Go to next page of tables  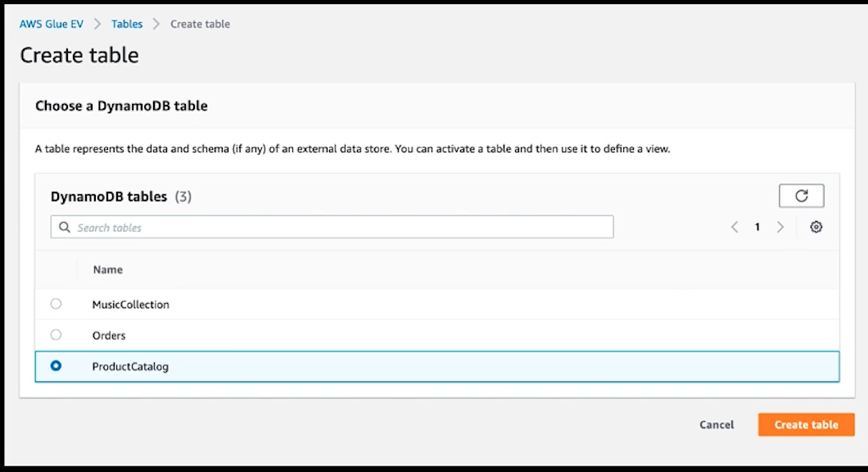[780, 227]
